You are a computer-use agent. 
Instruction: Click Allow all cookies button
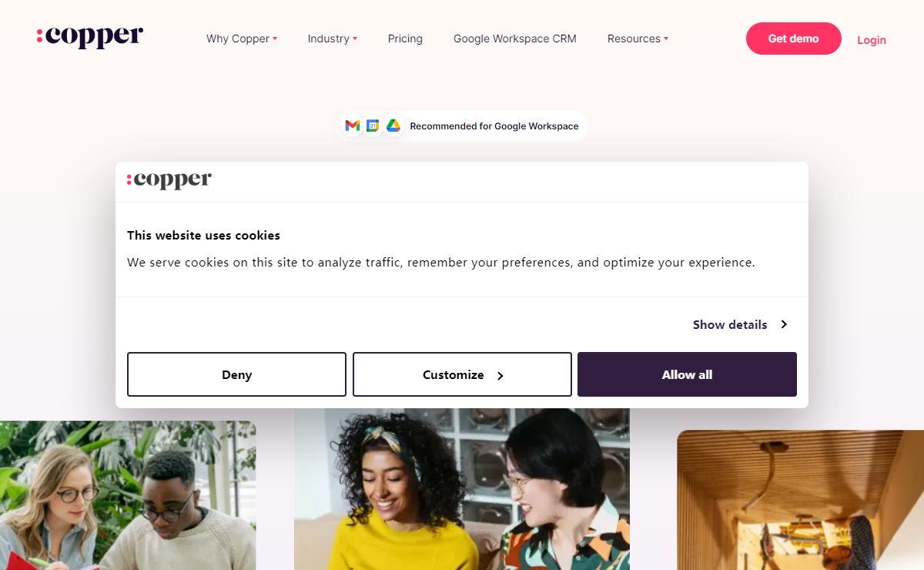point(687,374)
